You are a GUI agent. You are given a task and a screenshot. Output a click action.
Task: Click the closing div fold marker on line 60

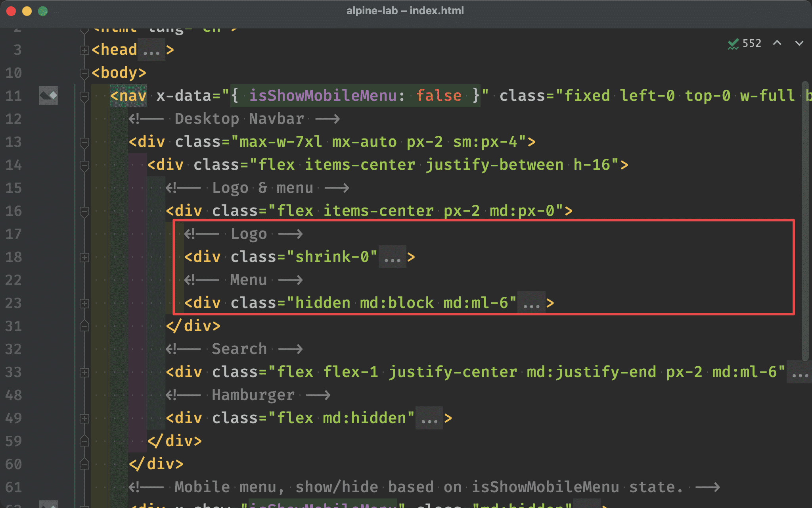(84, 464)
